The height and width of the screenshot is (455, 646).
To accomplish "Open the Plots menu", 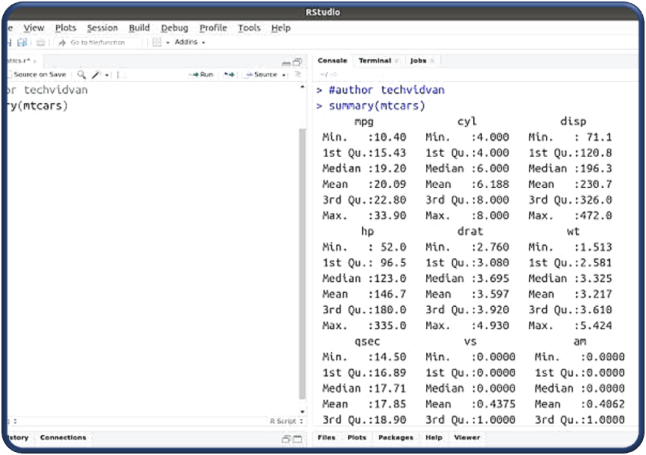I will [66, 28].
